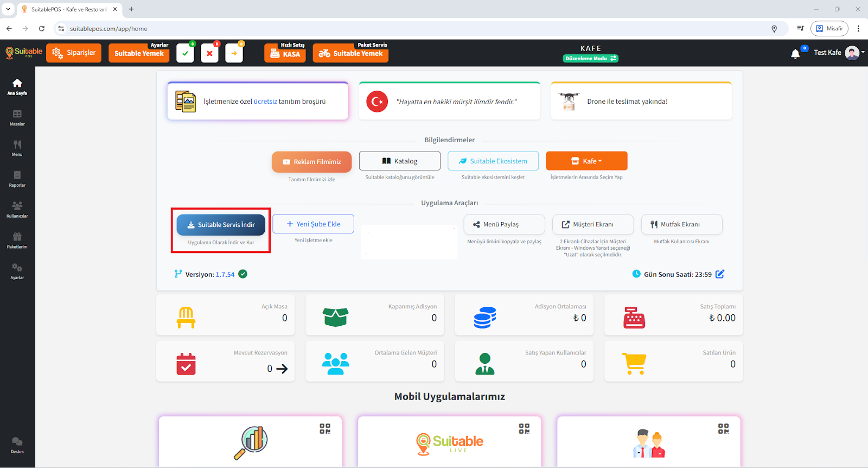The width and height of the screenshot is (868, 468).
Task: Click the browser address bar URL
Action: (x=108, y=29)
